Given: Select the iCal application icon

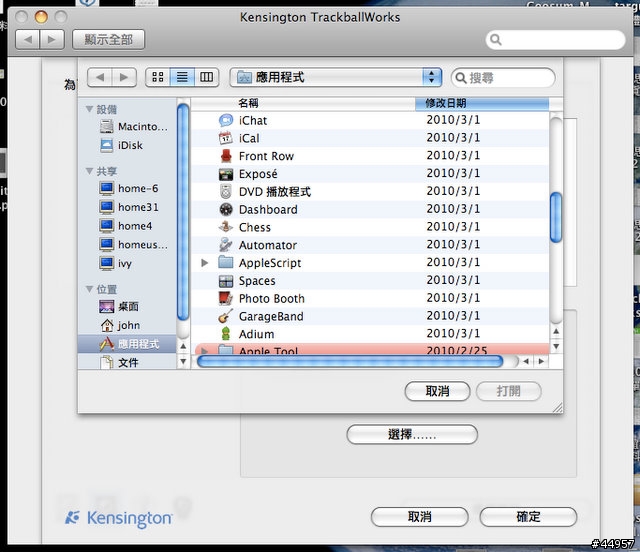Looking at the screenshot, I should [x=226, y=138].
